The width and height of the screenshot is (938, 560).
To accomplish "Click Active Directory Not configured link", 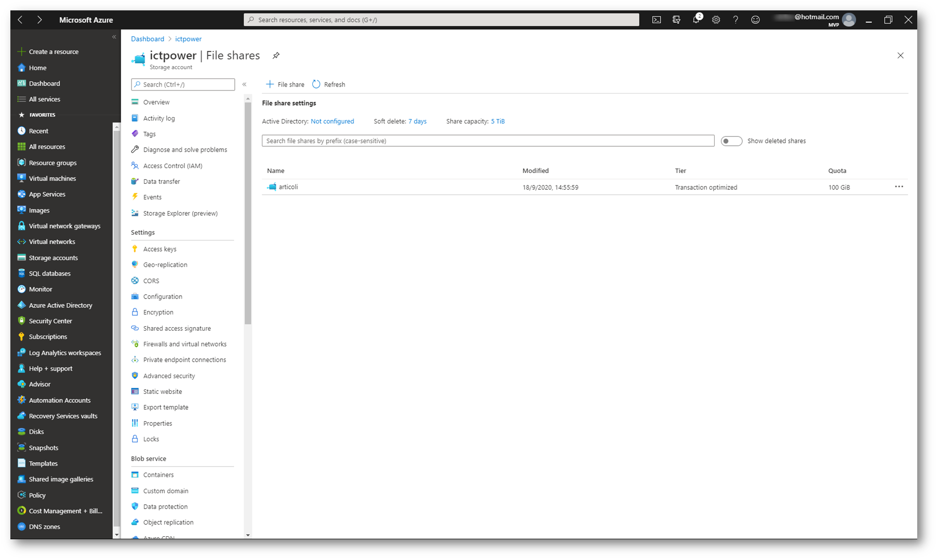I will coord(332,121).
